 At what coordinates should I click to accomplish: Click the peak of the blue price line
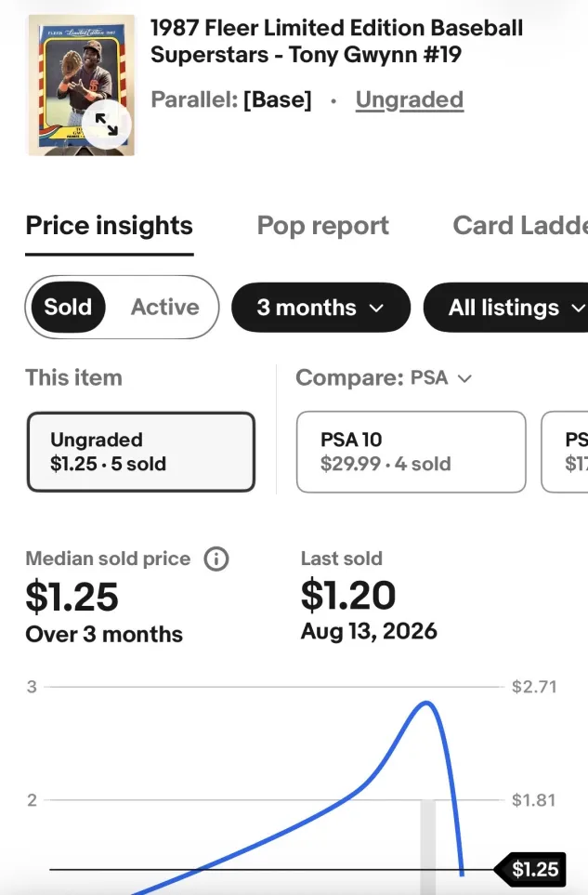426,703
